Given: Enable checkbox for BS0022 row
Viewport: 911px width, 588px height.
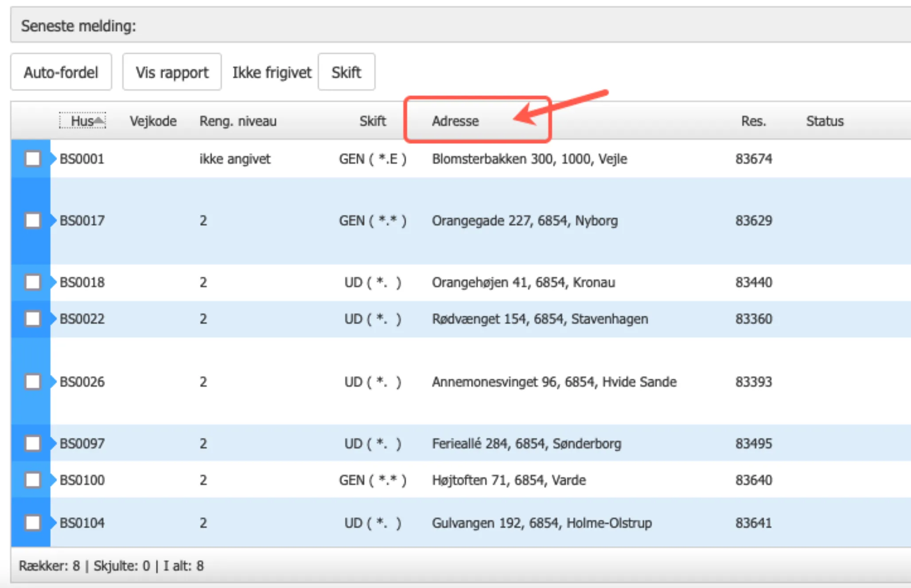Looking at the screenshot, I should point(33,318).
